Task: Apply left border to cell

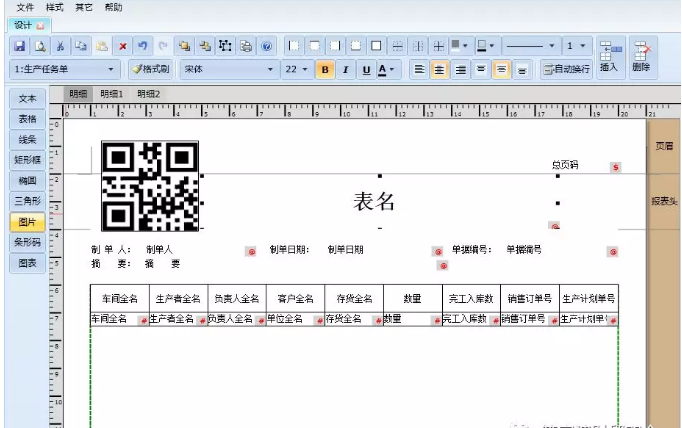Action: point(294,46)
